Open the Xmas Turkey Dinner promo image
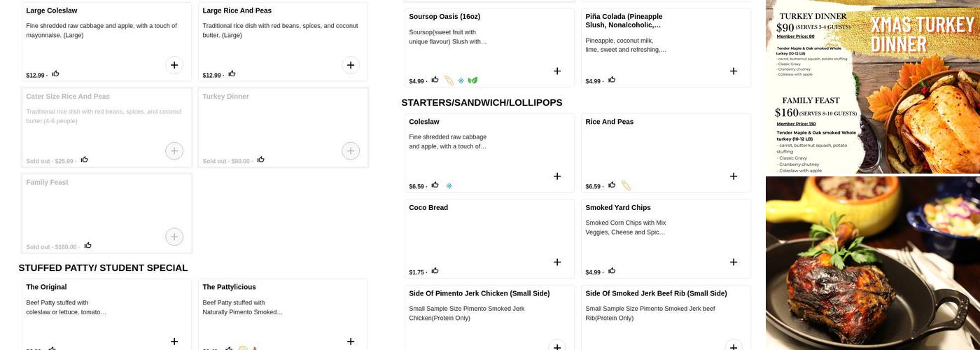The height and width of the screenshot is (350, 980). click(872, 87)
